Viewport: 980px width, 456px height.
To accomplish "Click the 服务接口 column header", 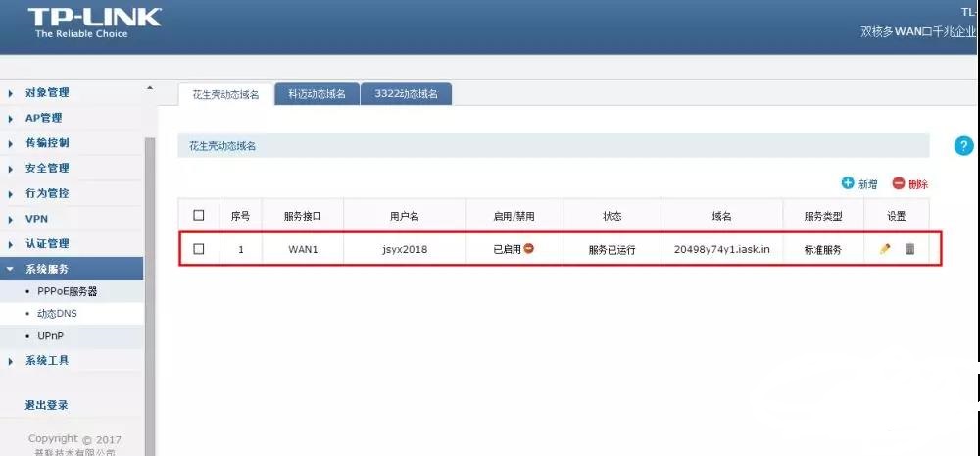I will (x=303, y=216).
